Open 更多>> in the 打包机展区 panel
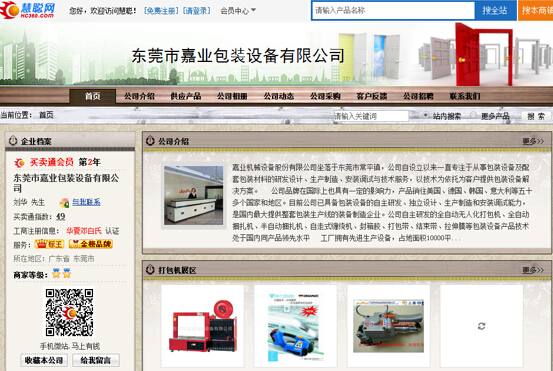This screenshot has height=371, width=553. click(x=533, y=270)
